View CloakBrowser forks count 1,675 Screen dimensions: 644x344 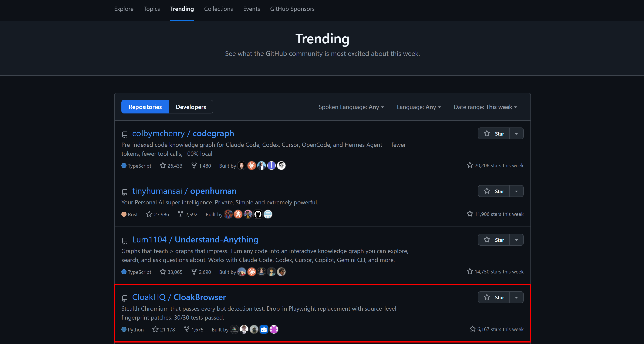tap(194, 330)
